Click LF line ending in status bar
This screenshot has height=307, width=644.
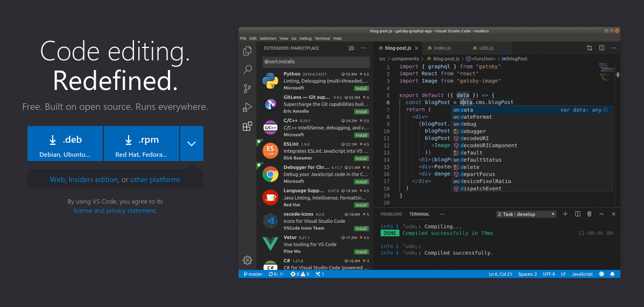click(563, 274)
